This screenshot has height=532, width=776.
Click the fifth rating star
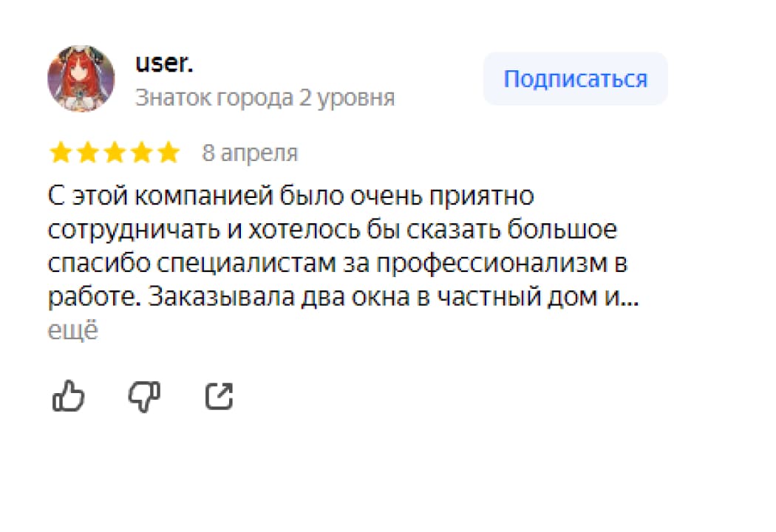169,153
